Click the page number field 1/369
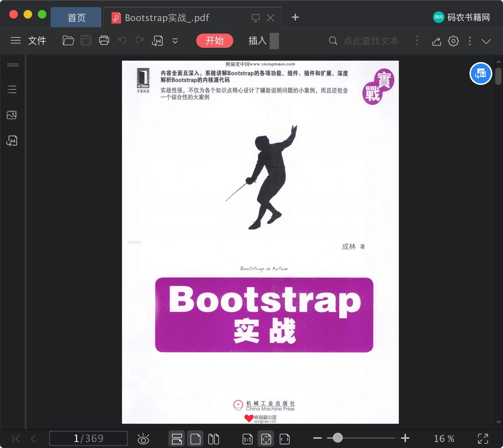The image size is (503, 448). point(88,438)
